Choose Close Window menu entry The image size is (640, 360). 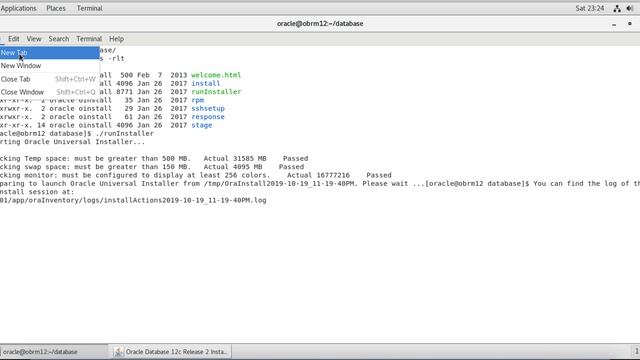[49, 92]
